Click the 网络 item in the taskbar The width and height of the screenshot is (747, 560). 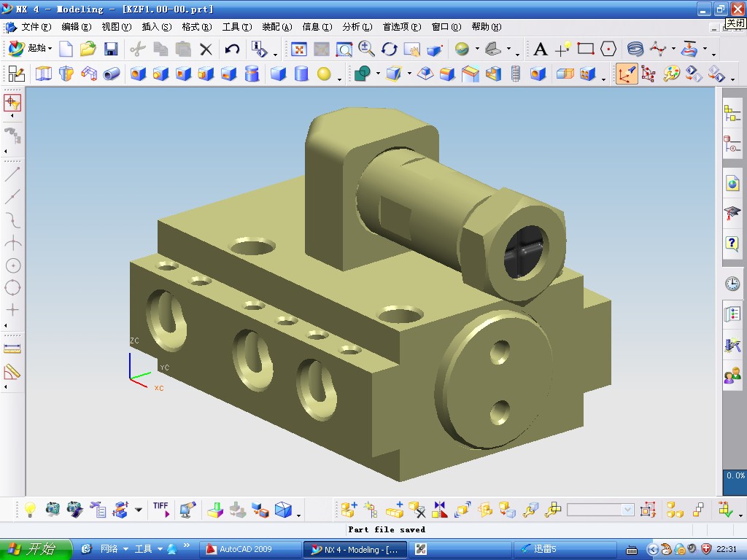(x=109, y=549)
